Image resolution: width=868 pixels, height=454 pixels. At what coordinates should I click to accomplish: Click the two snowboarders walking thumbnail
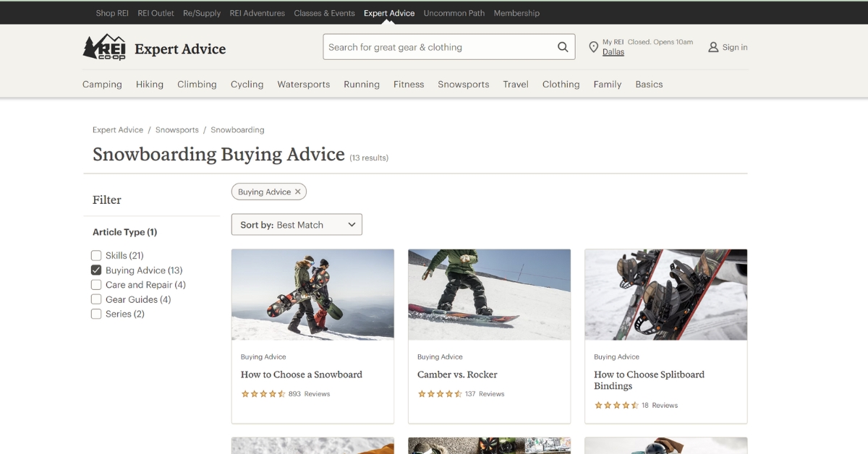tap(312, 295)
